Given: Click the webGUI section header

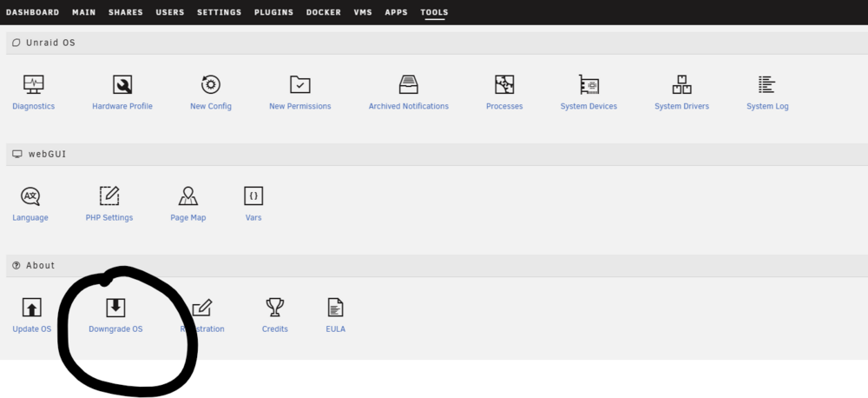Looking at the screenshot, I should pyautogui.click(x=437, y=154).
